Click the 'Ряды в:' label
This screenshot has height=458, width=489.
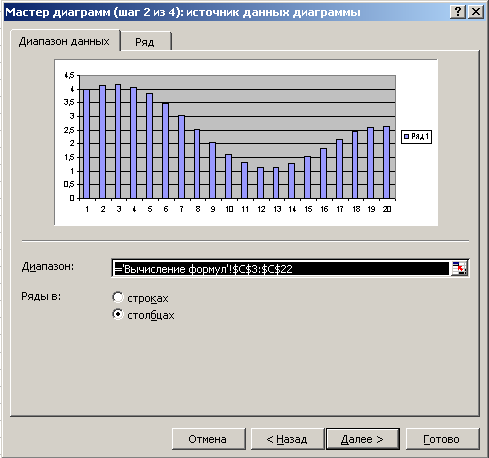pos(41,296)
